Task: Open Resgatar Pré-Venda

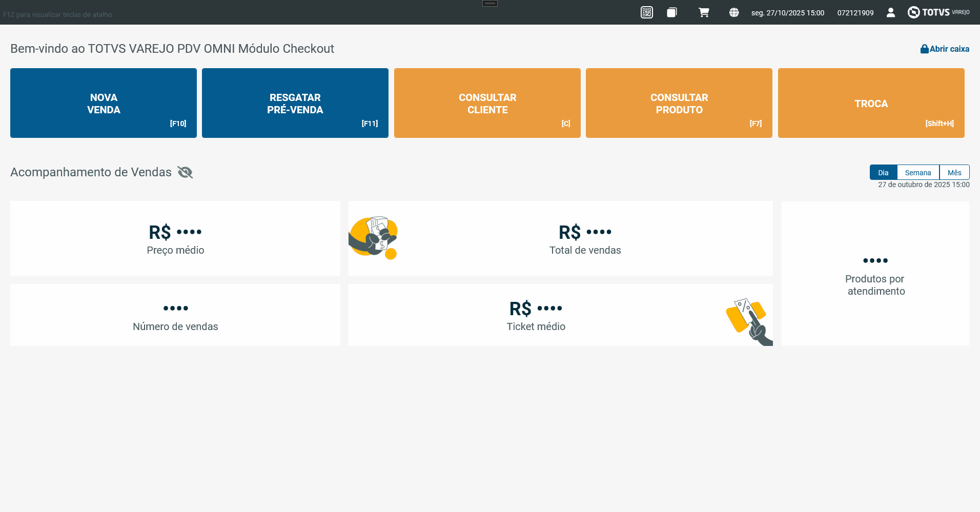Action: point(295,103)
